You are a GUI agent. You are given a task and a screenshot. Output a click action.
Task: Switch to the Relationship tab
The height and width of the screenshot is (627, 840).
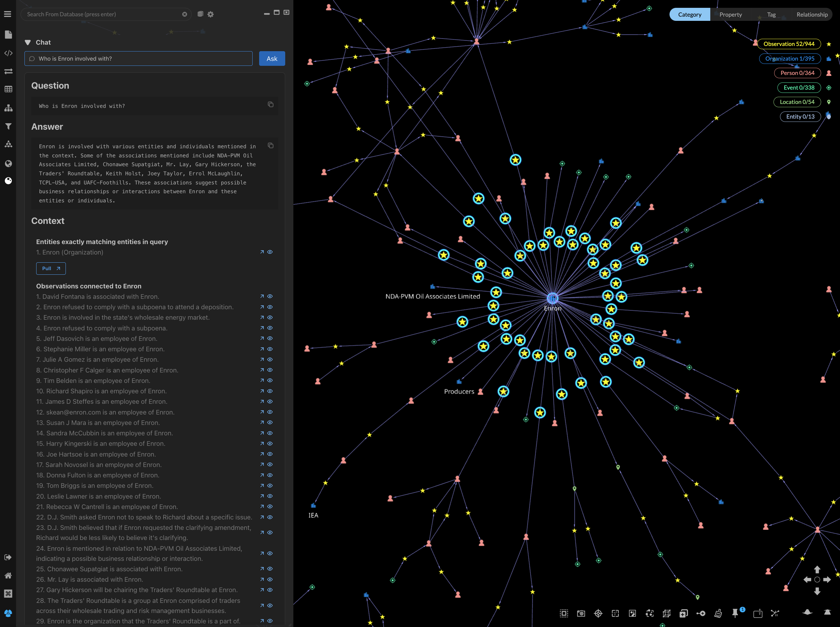[812, 14]
